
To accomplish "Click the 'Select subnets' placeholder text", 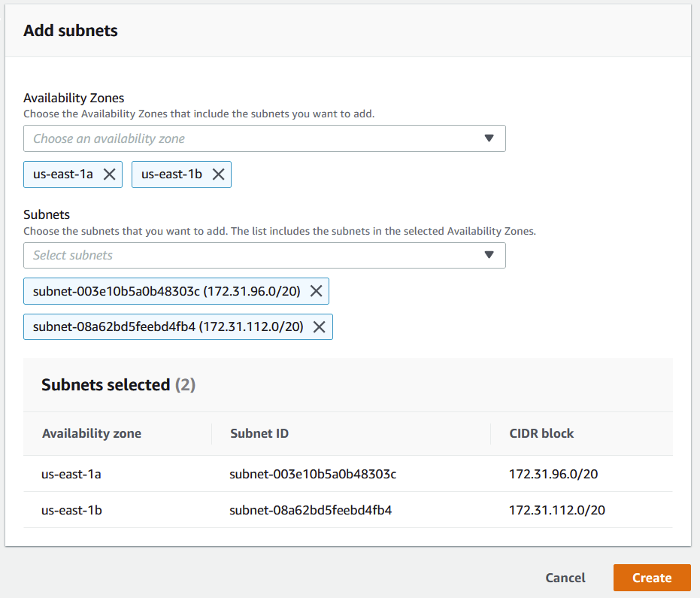I will tap(73, 255).
